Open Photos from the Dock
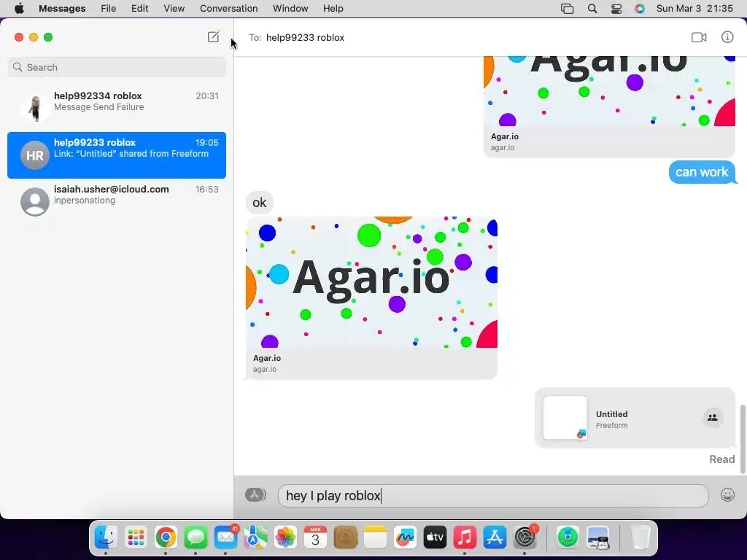 click(285, 537)
